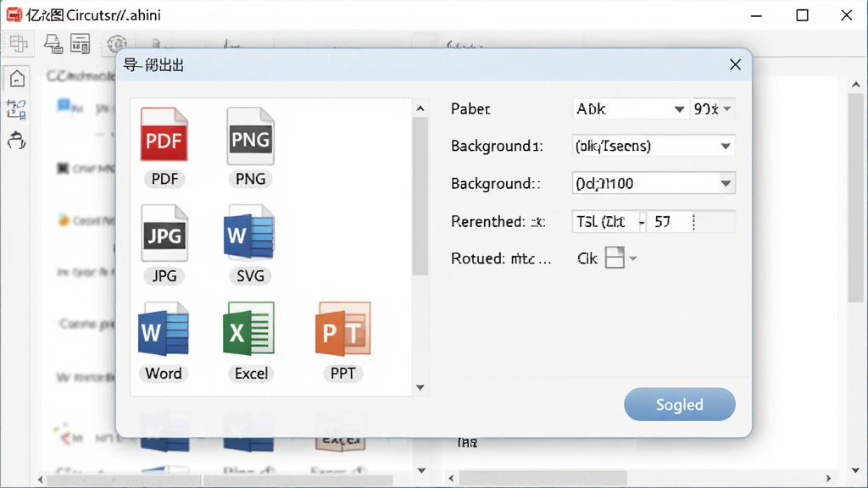The width and height of the screenshot is (868, 488).
Task: Click the "Background1:" label
Action: click(x=497, y=146)
